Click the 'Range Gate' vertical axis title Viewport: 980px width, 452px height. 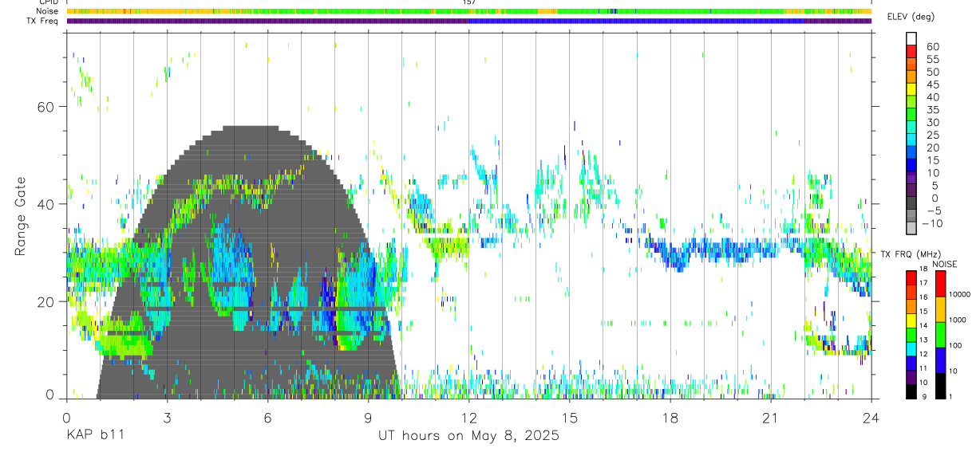(21, 217)
